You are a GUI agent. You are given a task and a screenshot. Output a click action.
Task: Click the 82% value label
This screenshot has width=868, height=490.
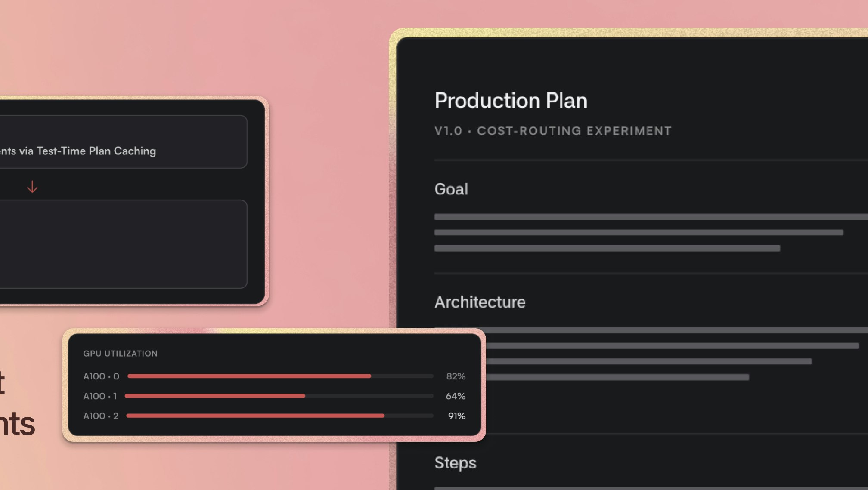click(456, 376)
